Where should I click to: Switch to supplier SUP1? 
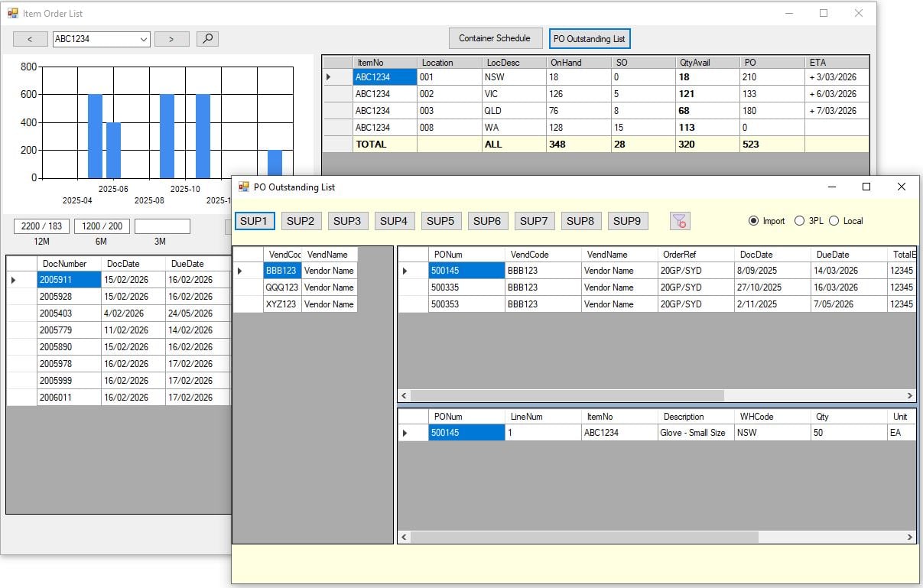[254, 221]
